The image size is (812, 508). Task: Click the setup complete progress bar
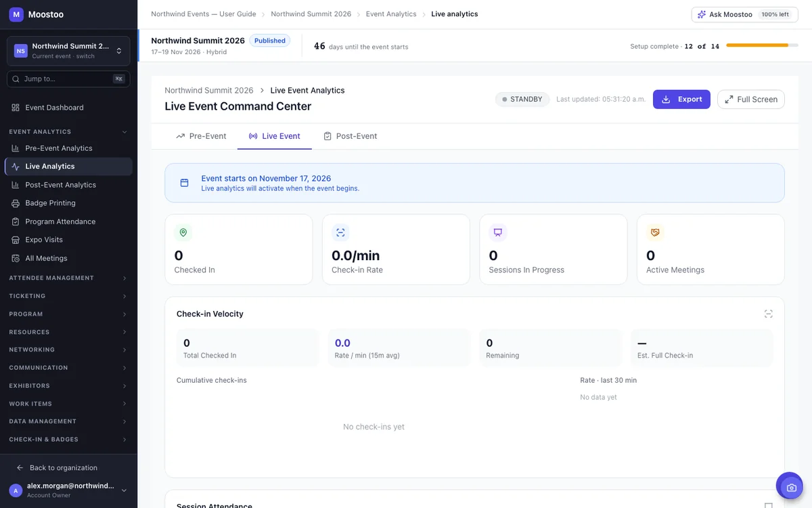pos(763,45)
